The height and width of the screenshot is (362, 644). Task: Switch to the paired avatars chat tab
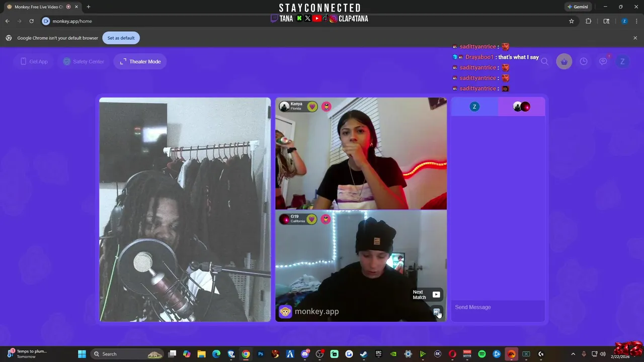[521, 107]
